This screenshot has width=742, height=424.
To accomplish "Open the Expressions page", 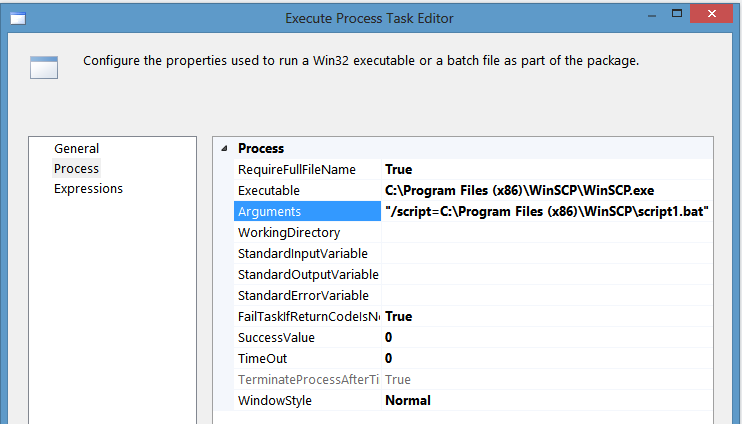I will point(88,188).
